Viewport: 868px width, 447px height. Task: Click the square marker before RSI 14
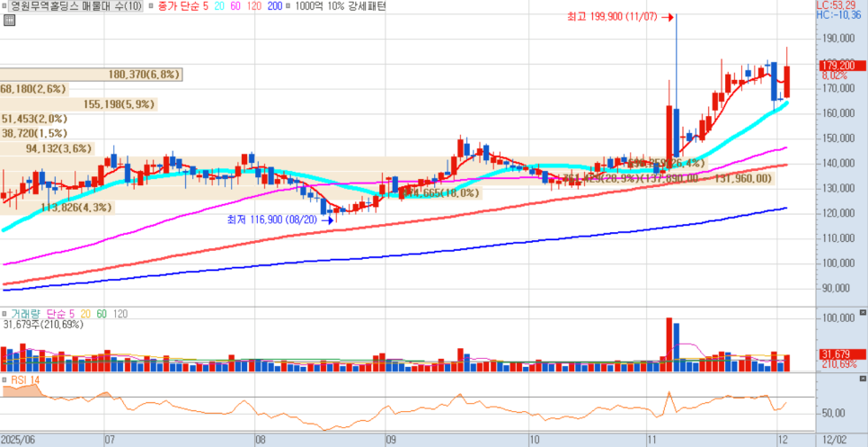(5, 380)
